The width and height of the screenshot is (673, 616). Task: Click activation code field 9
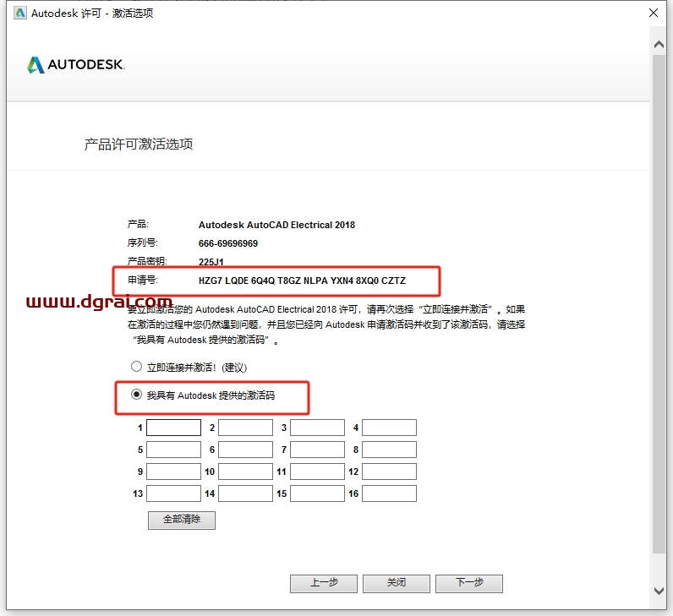pos(174,472)
